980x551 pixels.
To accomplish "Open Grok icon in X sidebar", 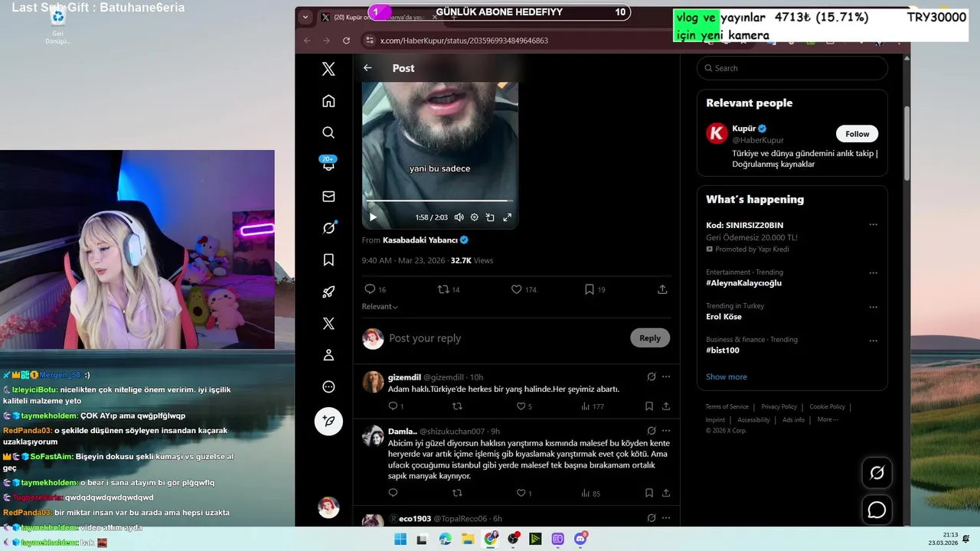I will click(x=328, y=228).
